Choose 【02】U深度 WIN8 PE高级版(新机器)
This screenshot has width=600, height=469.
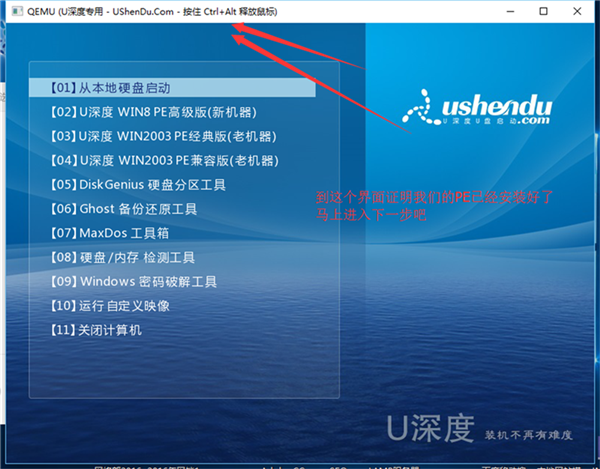[x=153, y=112]
